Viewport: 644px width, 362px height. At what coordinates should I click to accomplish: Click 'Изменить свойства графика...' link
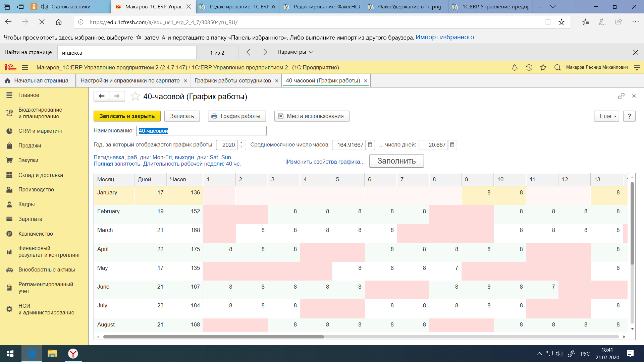point(325,161)
